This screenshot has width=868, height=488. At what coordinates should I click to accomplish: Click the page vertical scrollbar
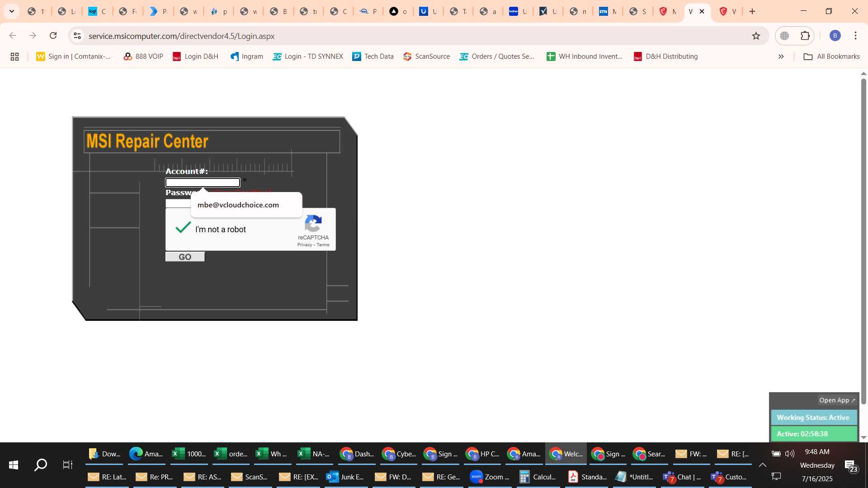[863, 241]
